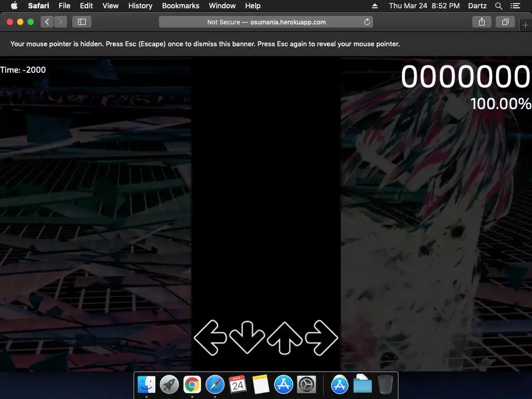Open the Safari share menu
This screenshot has height=399, width=532.
pyautogui.click(x=482, y=22)
